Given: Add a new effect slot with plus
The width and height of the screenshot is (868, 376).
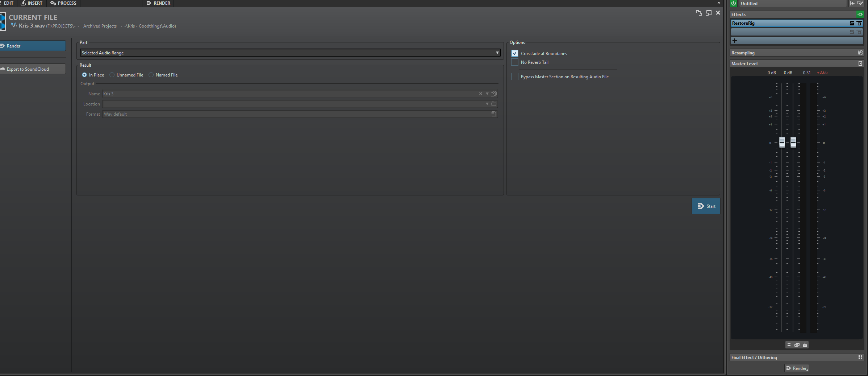Looking at the screenshot, I should (735, 41).
